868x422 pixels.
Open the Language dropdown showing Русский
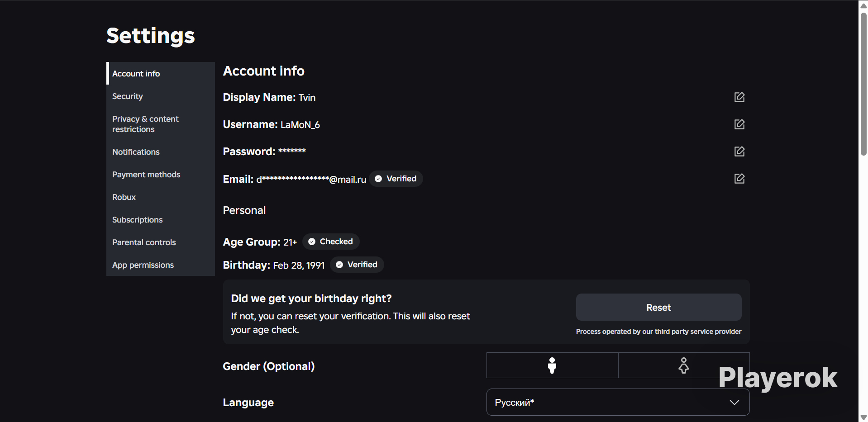click(618, 402)
